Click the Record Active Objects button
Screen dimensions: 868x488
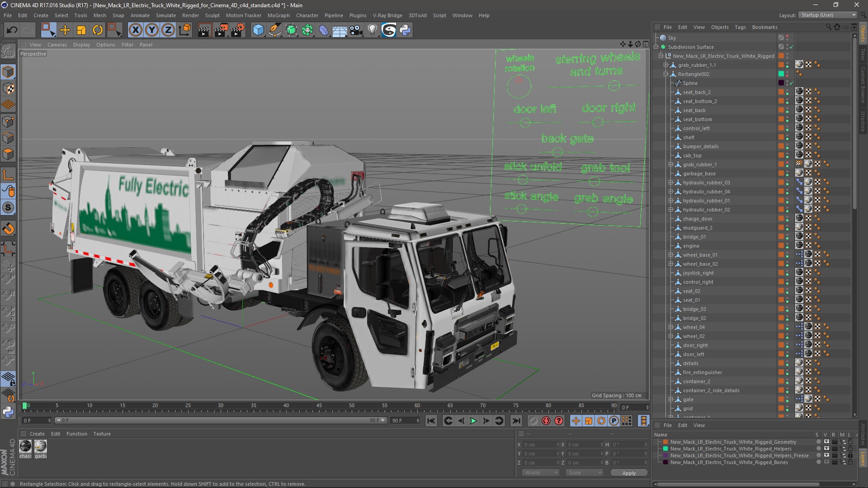533,421
